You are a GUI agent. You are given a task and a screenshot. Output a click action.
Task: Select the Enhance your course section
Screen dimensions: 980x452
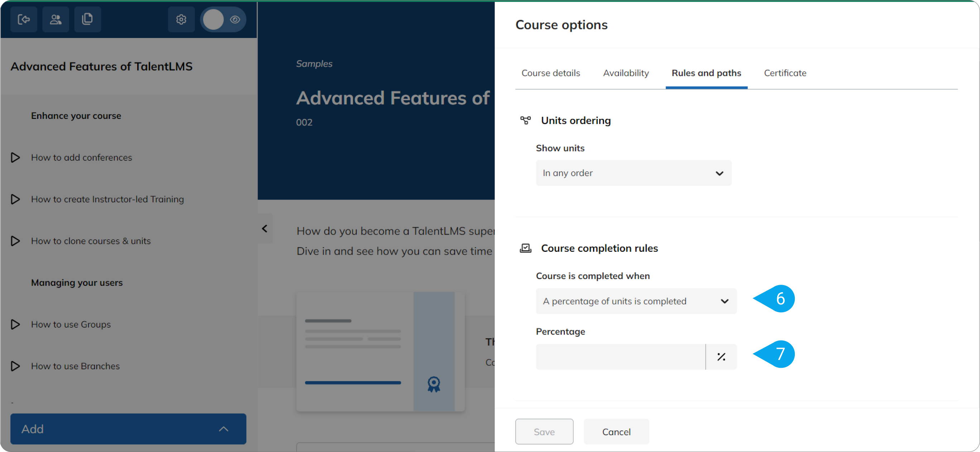76,116
